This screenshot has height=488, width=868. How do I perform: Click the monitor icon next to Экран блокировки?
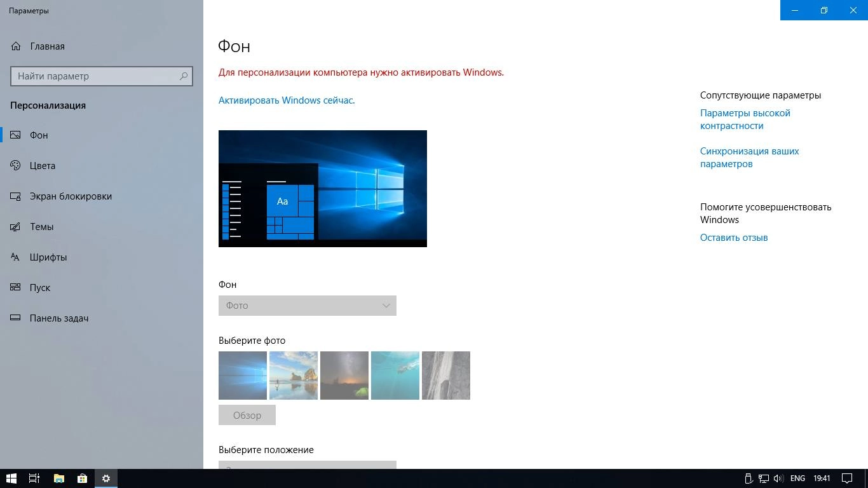tap(16, 196)
